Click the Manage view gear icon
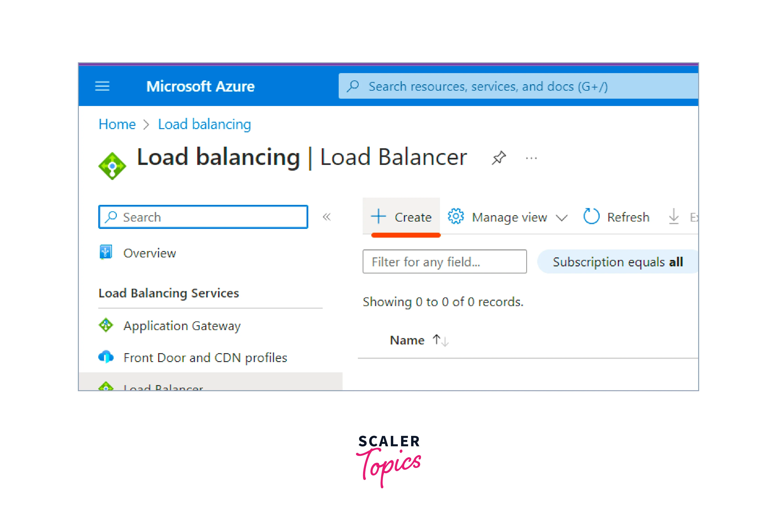Image resolution: width=777 pixels, height=532 pixels. pos(456,217)
